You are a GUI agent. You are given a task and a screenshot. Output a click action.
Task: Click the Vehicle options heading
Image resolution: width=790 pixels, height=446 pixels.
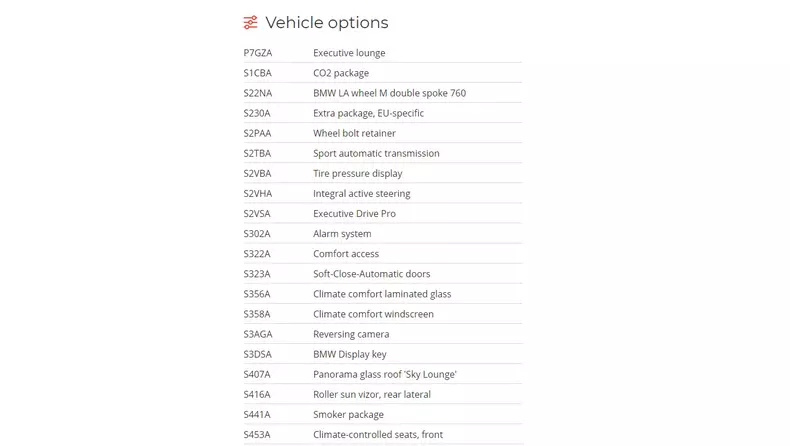pyautogui.click(x=326, y=23)
